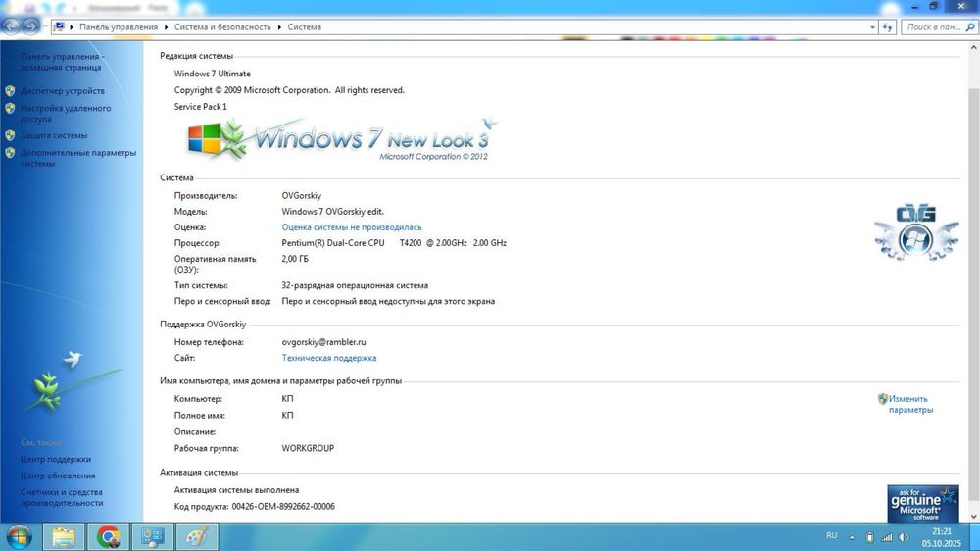The image size is (980, 551).
Task: Select the Control Panel taskbar button
Action: tap(153, 536)
